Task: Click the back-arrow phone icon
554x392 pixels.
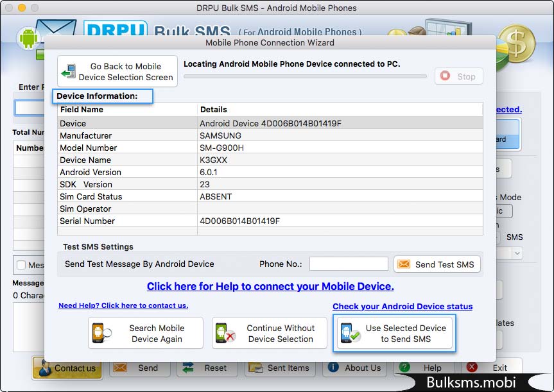Action: point(69,72)
